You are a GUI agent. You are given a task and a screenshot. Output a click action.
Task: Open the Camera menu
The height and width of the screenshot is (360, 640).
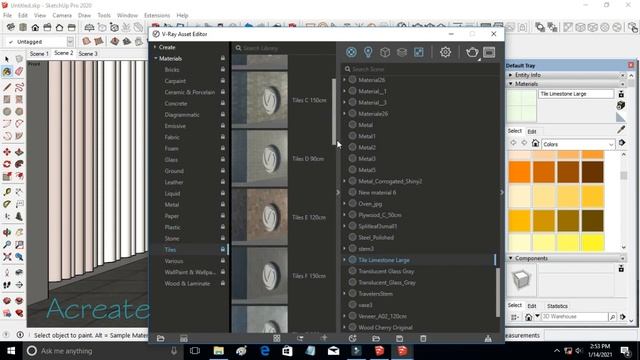pyautogui.click(x=62, y=15)
